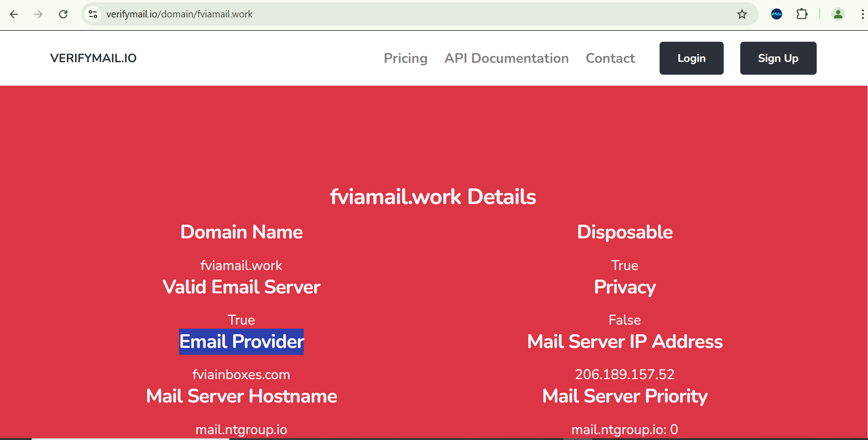The height and width of the screenshot is (440, 868).
Task: Click the 'Mail Server Priority' label
Action: pos(625,396)
